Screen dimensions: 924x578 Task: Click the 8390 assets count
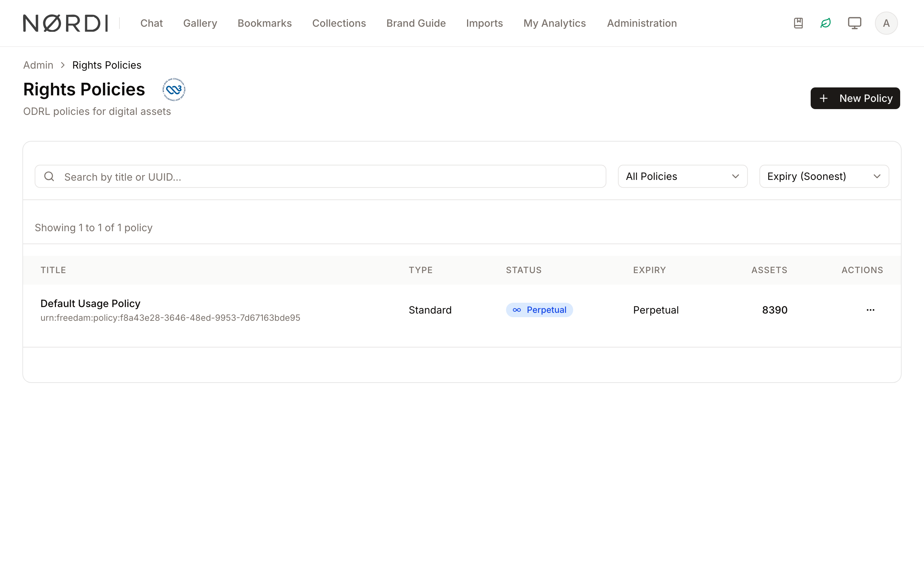775,310
